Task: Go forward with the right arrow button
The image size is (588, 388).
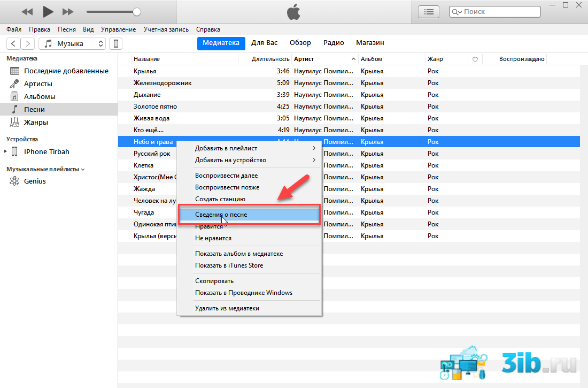Action: [28, 43]
